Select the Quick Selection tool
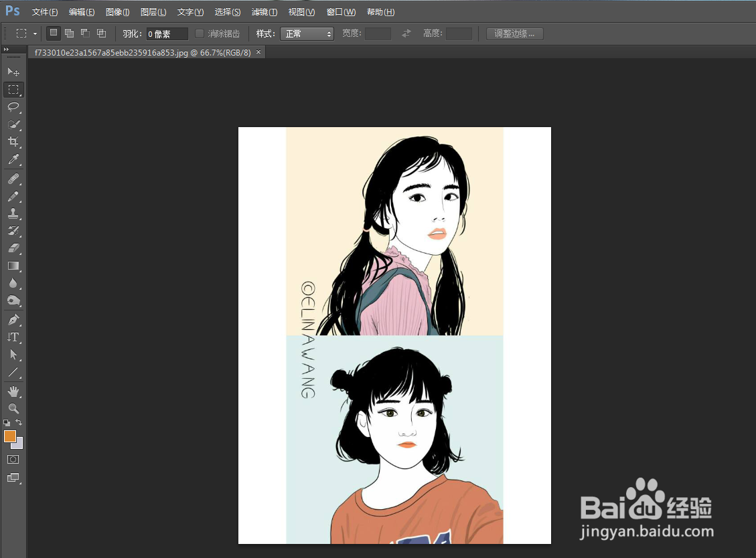756x558 pixels. pos(13,124)
